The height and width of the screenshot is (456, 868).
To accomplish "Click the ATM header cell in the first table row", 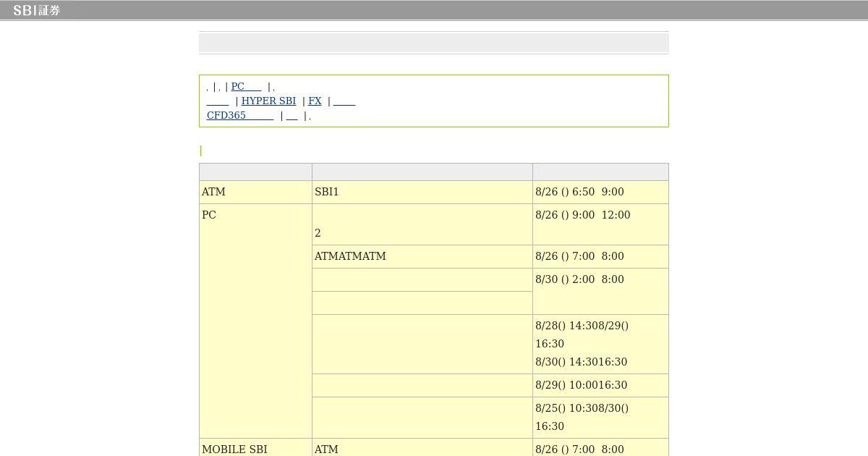I will (255, 192).
